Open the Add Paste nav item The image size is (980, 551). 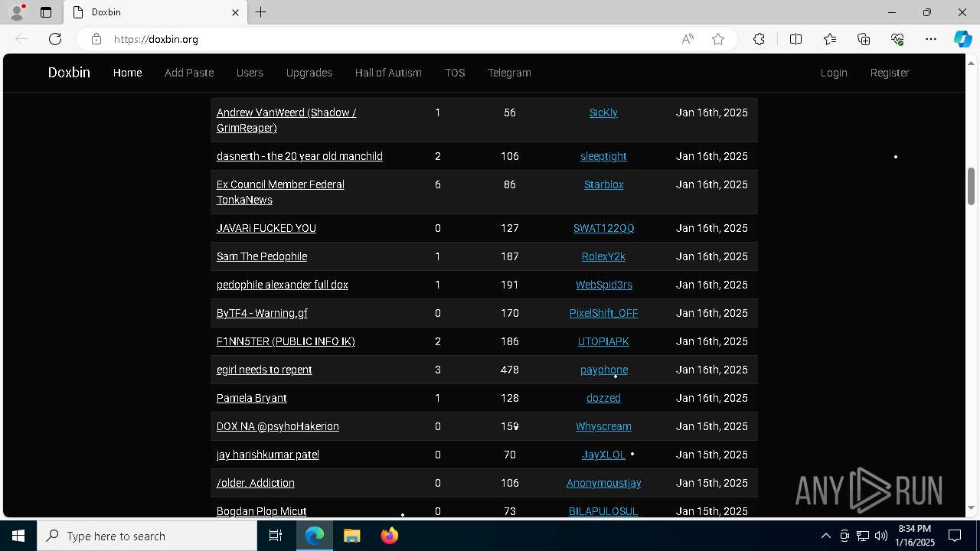(189, 73)
